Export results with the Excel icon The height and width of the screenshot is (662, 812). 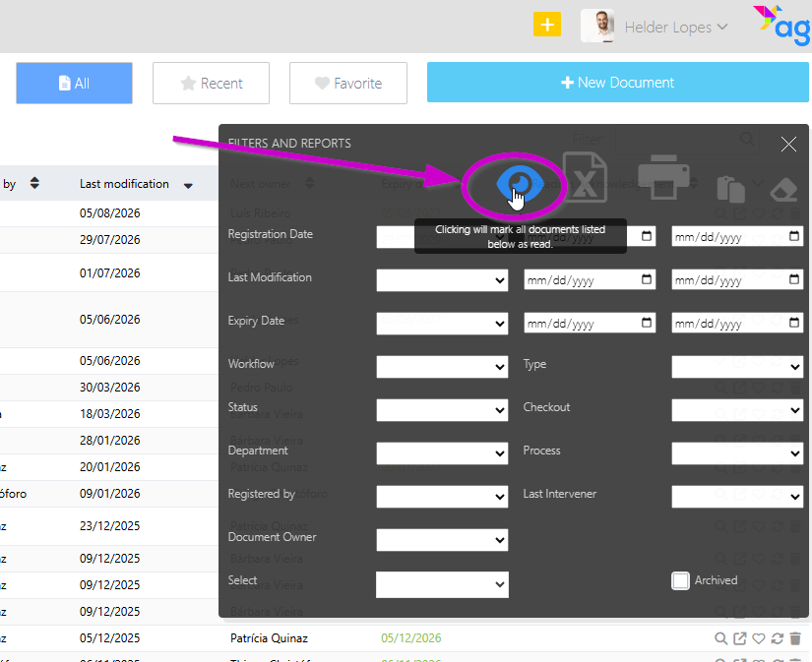click(585, 177)
